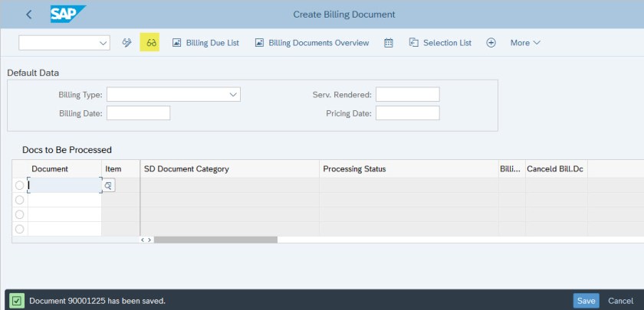
Task: Expand the More menu
Action: tap(525, 42)
